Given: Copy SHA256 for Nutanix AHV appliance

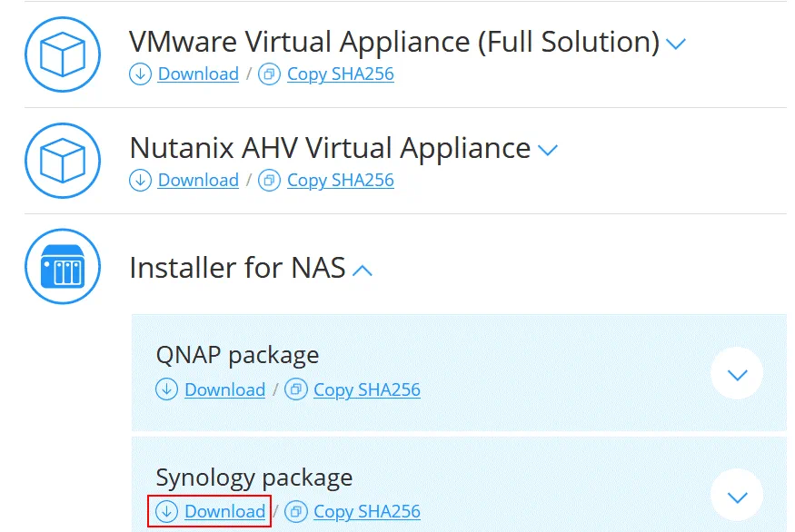Looking at the screenshot, I should click(340, 181).
